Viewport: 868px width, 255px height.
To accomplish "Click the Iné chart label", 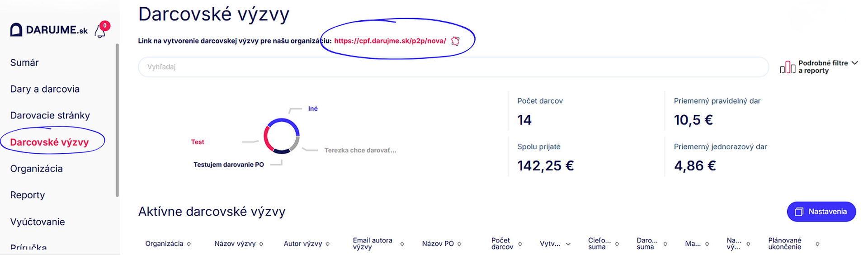I will [x=313, y=109].
